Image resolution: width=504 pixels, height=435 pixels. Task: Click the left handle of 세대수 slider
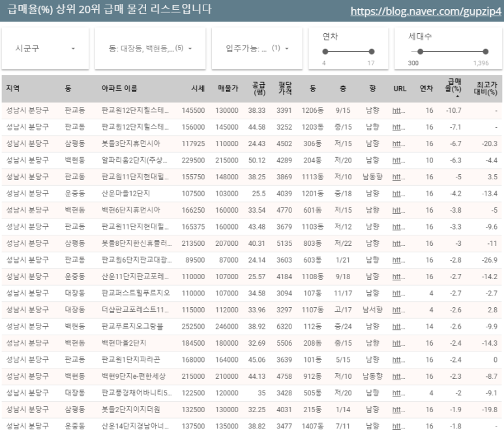pyautogui.click(x=420, y=52)
